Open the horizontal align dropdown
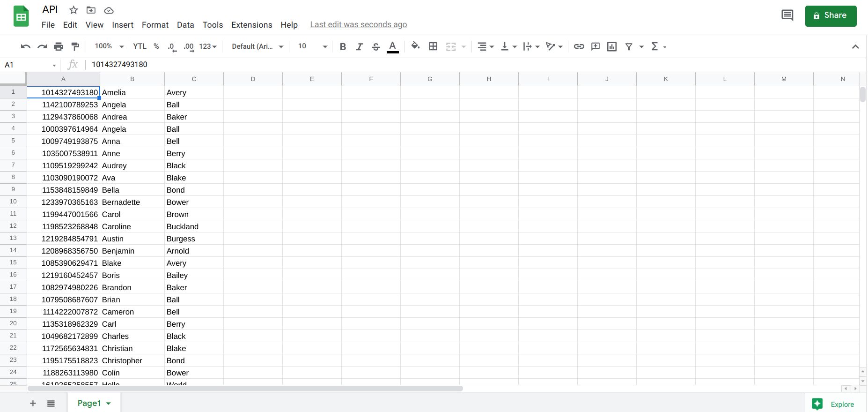Image resolution: width=868 pixels, height=412 pixels. [x=485, y=46]
